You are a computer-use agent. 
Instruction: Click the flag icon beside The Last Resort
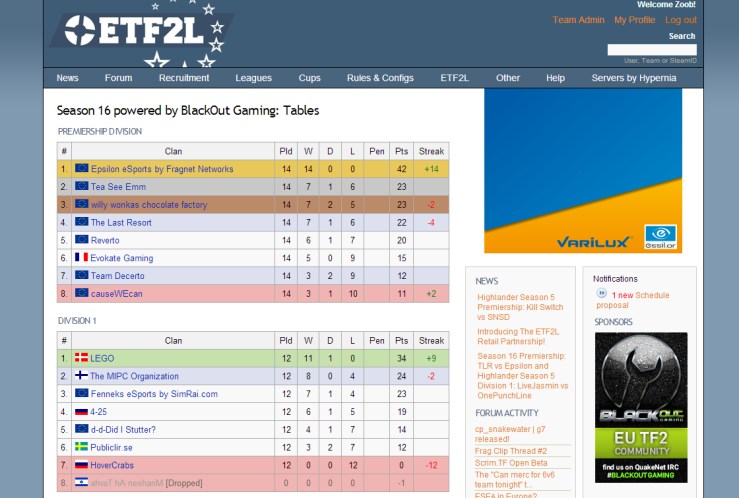82,222
